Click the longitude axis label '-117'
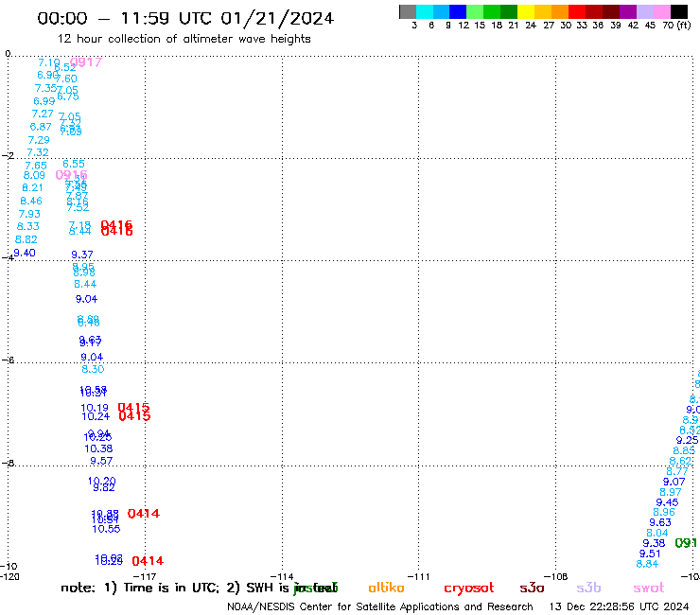 tap(145, 576)
